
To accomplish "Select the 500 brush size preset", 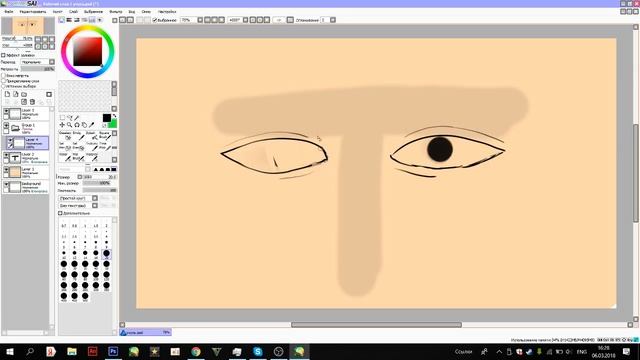I will [85, 296].
